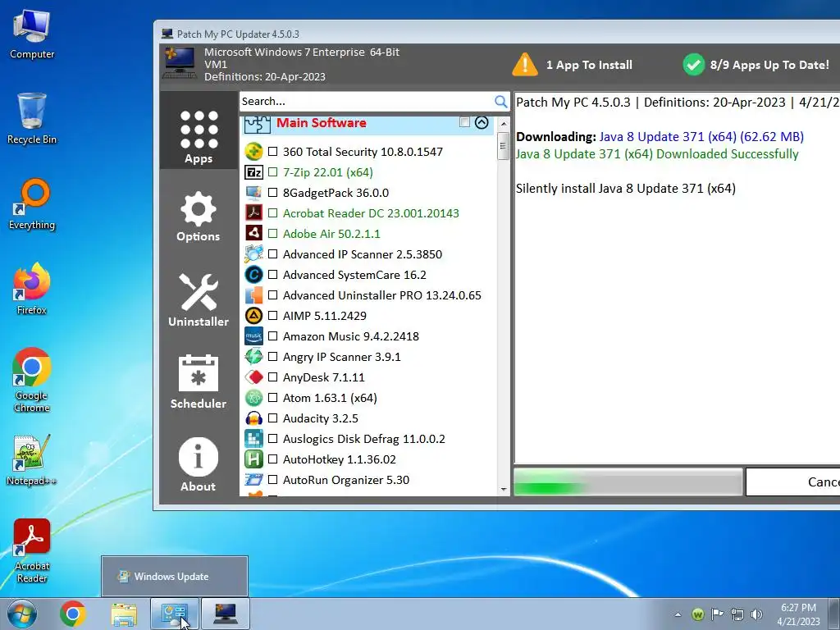
Task: Open the Windows Start menu
Action: click(x=22, y=614)
